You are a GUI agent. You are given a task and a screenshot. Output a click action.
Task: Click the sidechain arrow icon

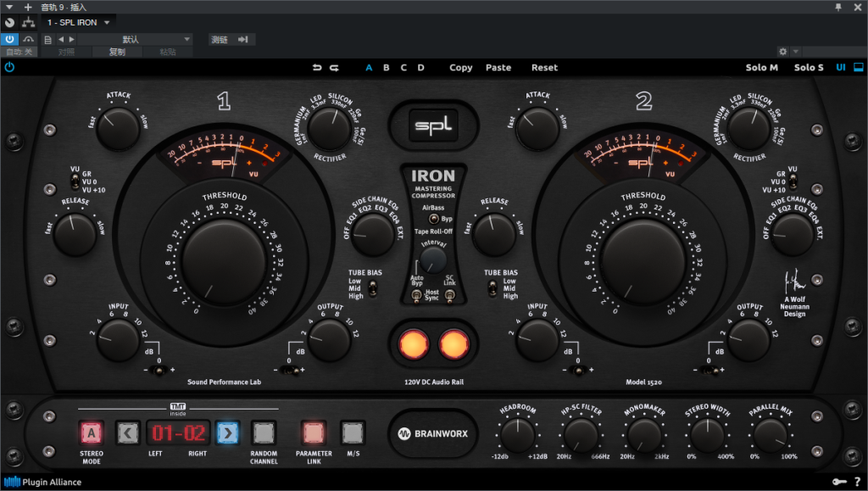point(242,39)
